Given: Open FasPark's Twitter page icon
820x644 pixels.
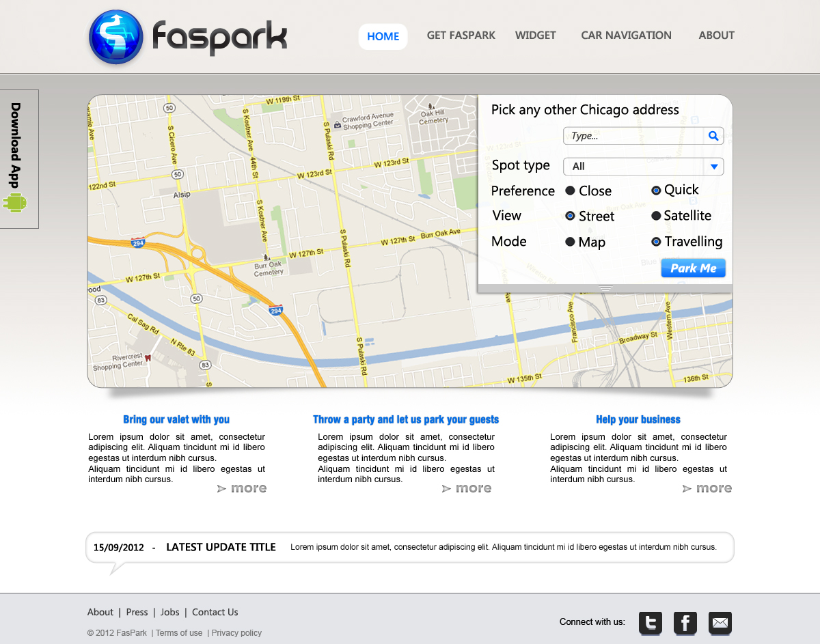Looking at the screenshot, I should click(650, 623).
